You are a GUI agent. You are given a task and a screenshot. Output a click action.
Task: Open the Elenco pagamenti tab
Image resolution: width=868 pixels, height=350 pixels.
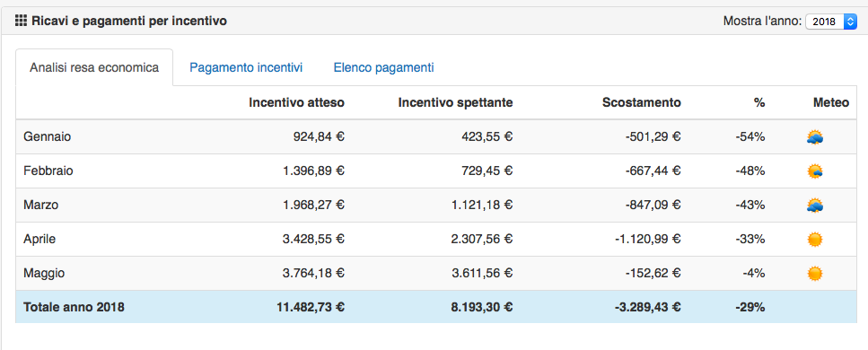click(383, 67)
